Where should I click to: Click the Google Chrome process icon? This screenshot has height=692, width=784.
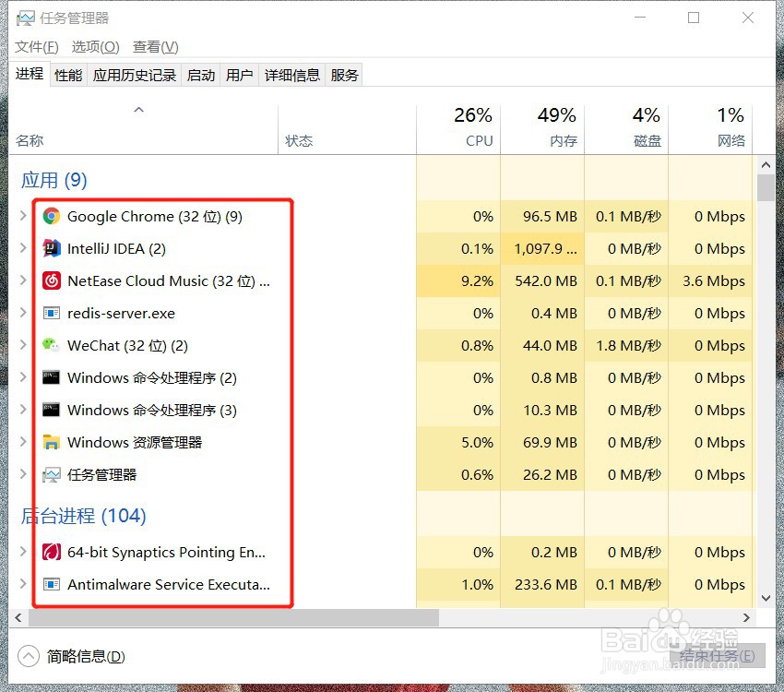pos(53,216)
